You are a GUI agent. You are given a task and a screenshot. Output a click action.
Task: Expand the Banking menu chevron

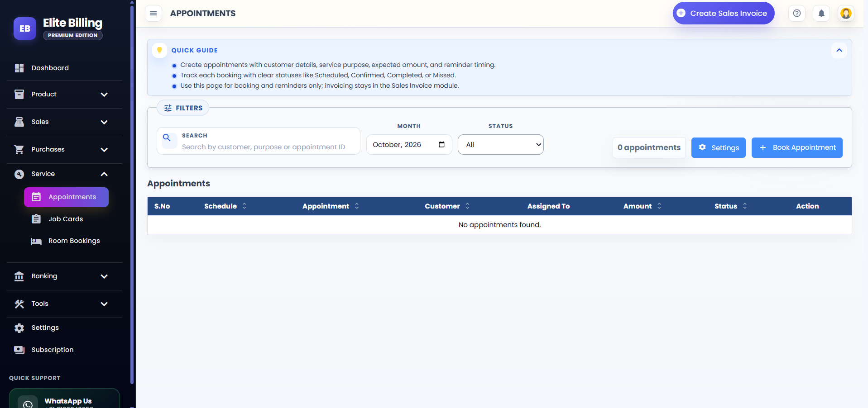tap(104, 276)
